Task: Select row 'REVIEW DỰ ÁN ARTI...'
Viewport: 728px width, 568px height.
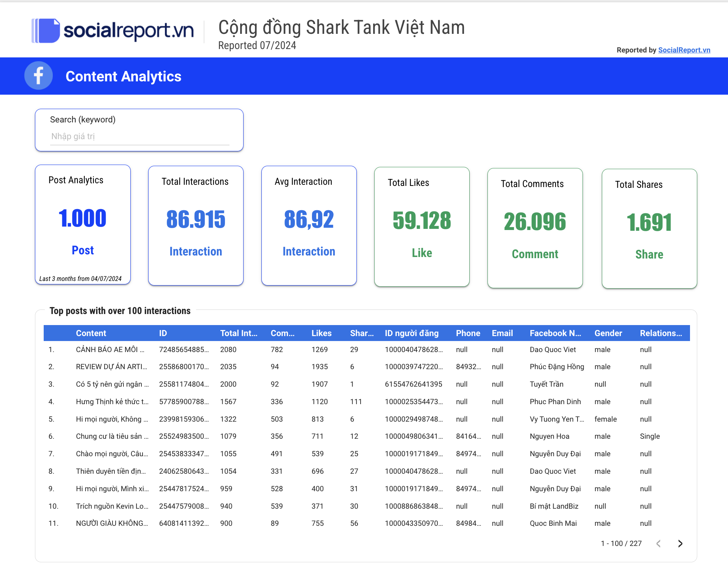Action: [x=367, y=367]
